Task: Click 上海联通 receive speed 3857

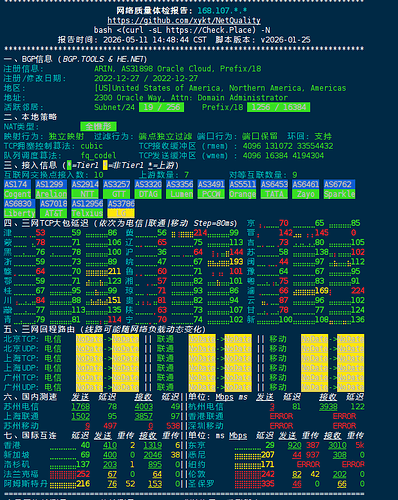Action: pyautogui.click(x=144, y=416)
